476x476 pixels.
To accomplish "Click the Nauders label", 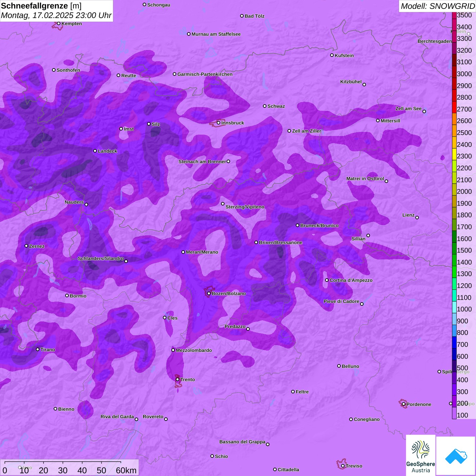I will point(74,202).
